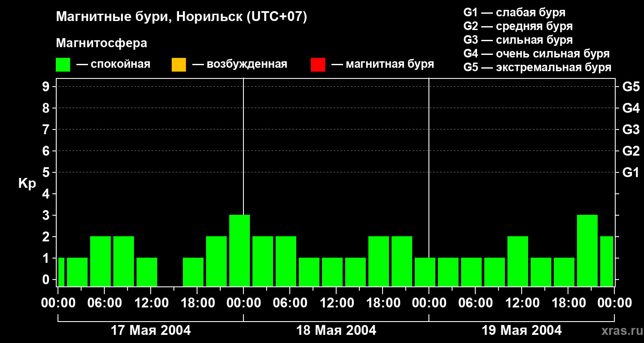Click the Kp 3 bar on 19 May evening

587,250
